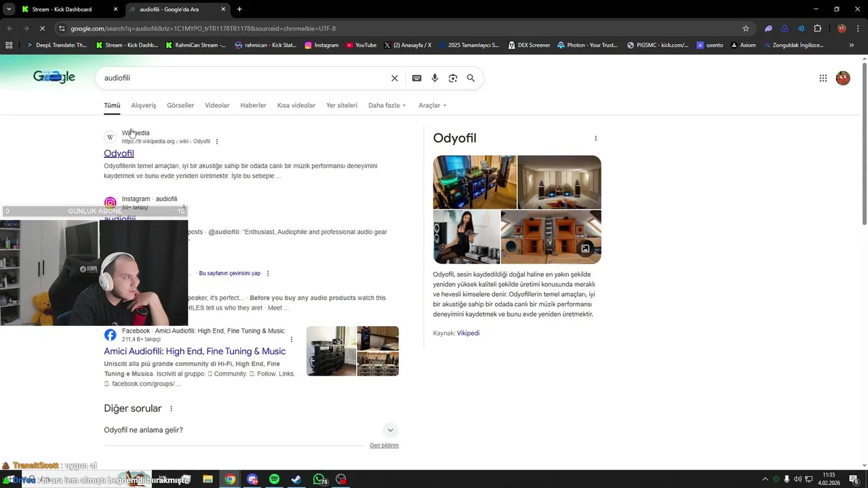Click the page vertical scrollbar

864,144
